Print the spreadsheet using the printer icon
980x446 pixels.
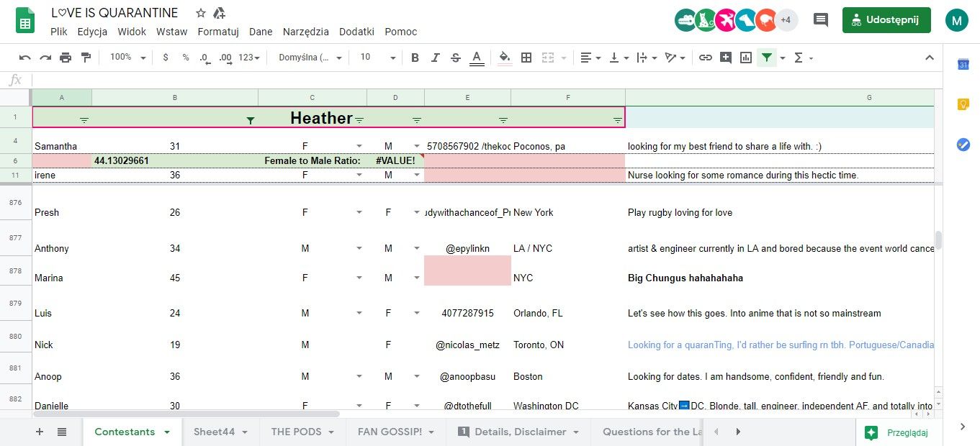[66, 58]
